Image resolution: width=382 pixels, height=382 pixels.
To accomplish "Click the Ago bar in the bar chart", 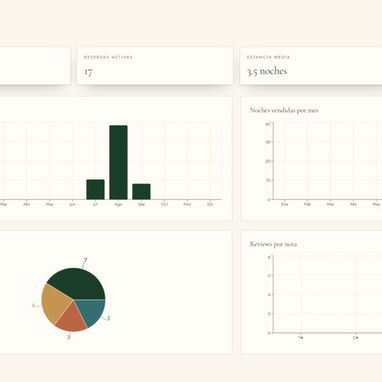I will tap(118, 162).
